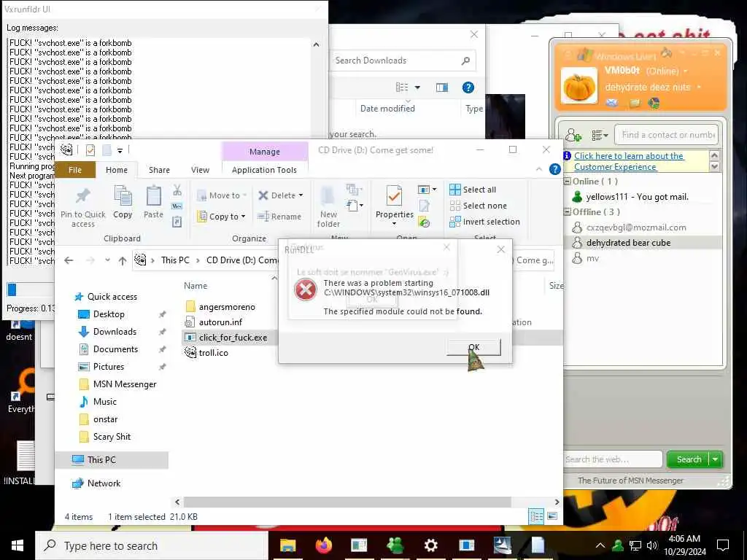Screen dimensions: 747x560
Task: Open Downloads in the navigation pane
Action: tap(115, 332)
